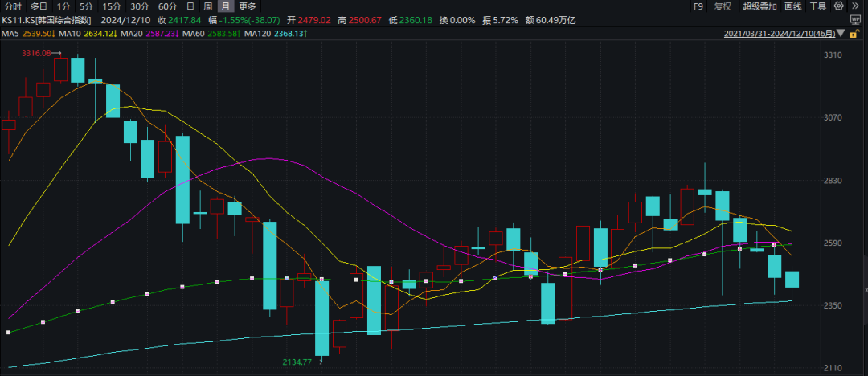Click 超级叠加 super overlay button

pos(759,6)
